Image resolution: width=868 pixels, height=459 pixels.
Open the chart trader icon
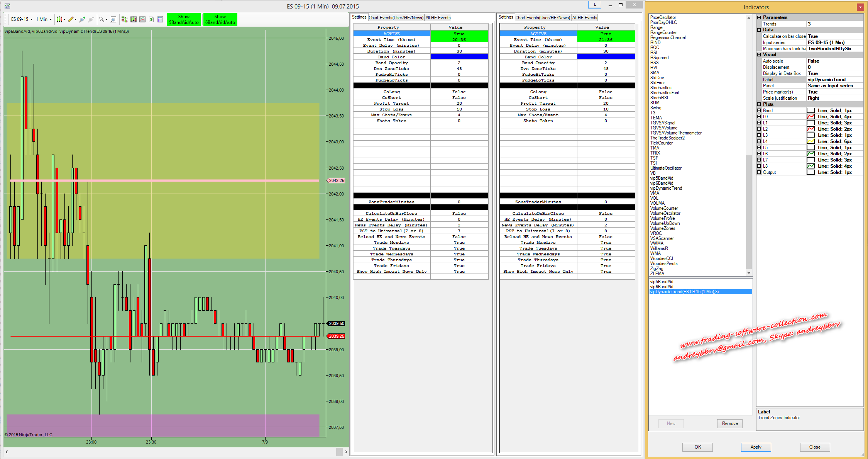[124, 19]
